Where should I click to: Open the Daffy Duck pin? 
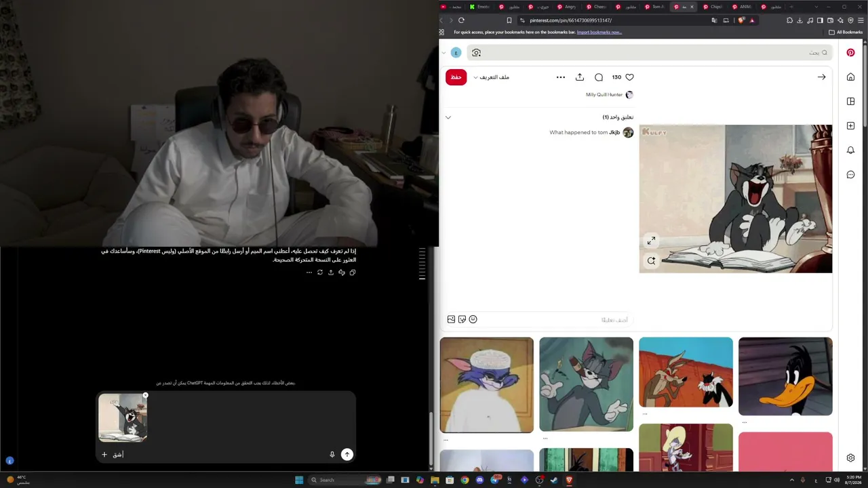[x=785, y=376]
